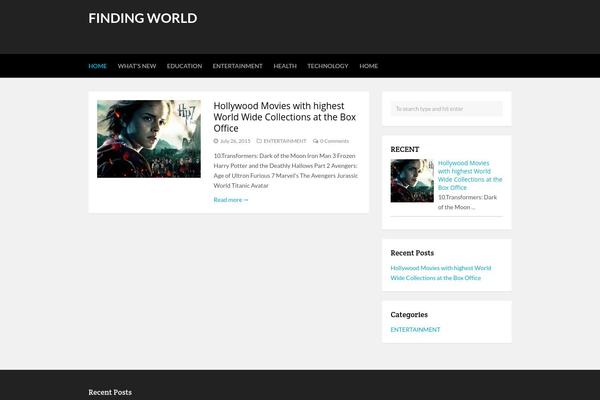
Task: Click the comments bubble icon
Action: tap(315, 141)
